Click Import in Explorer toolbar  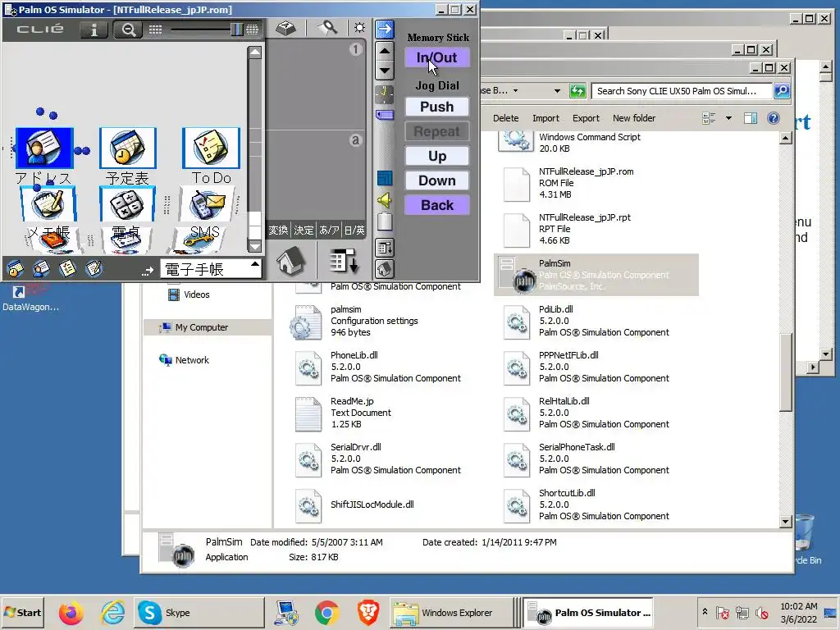[546, 118]
